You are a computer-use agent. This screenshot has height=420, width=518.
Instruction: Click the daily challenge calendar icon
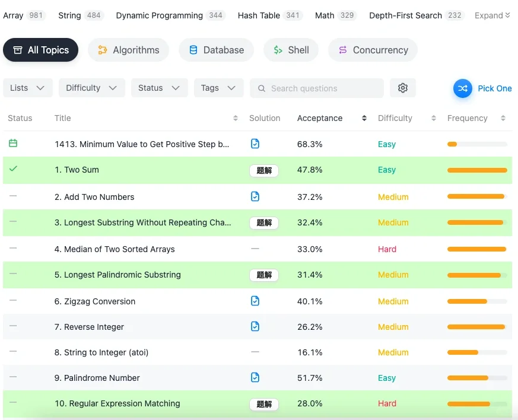(13, 144)
